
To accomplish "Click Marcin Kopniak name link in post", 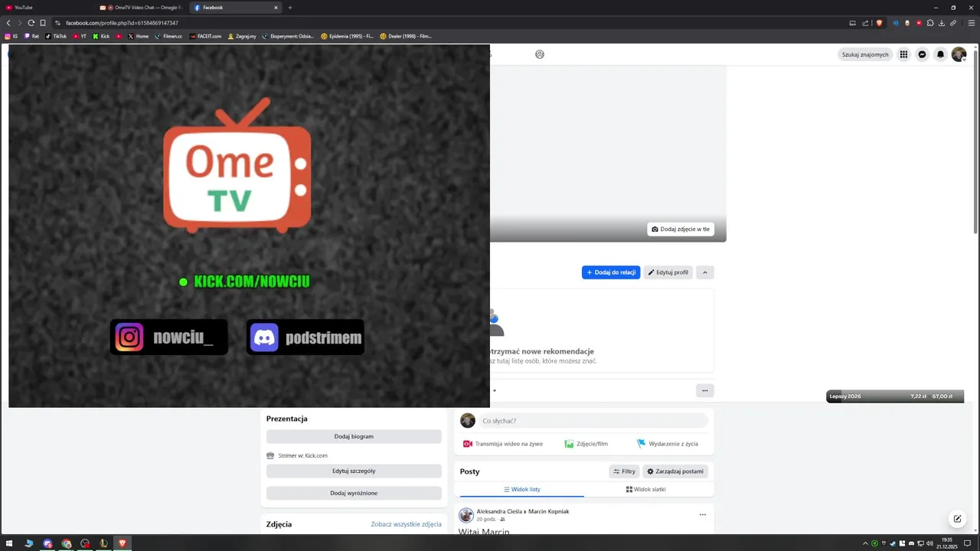I will click(x=549, y=511).
